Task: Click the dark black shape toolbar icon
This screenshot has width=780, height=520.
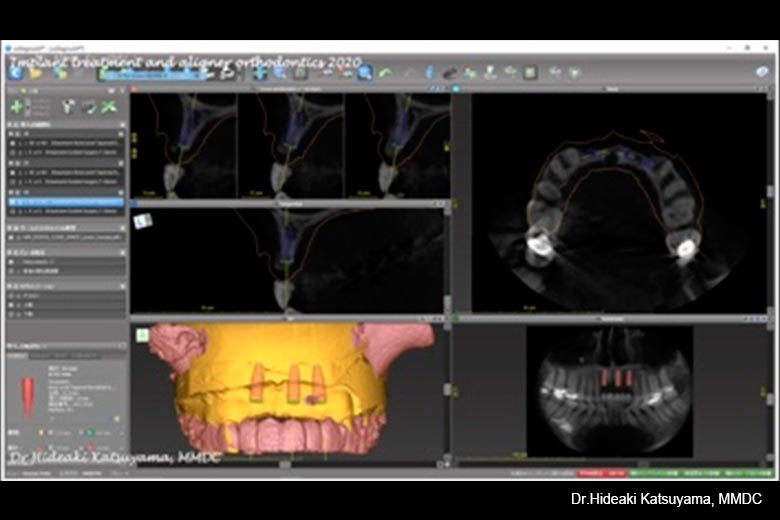Action: click(x=450, y=74)
